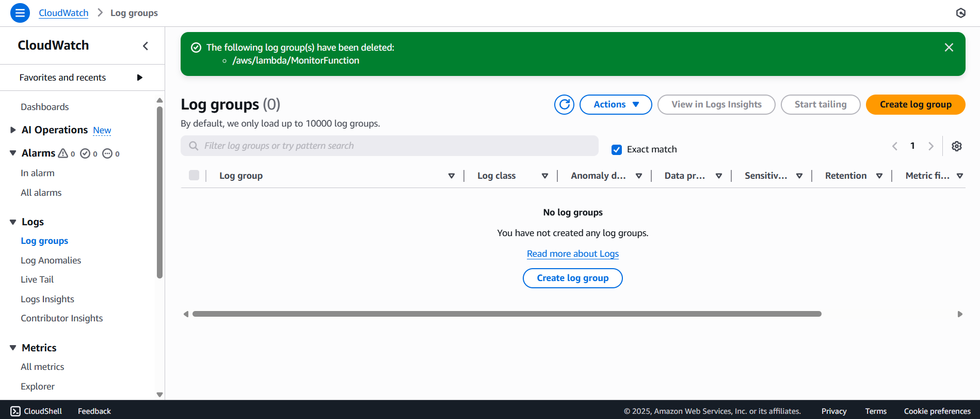Collapse the Logs navigation section

point(13,222)
